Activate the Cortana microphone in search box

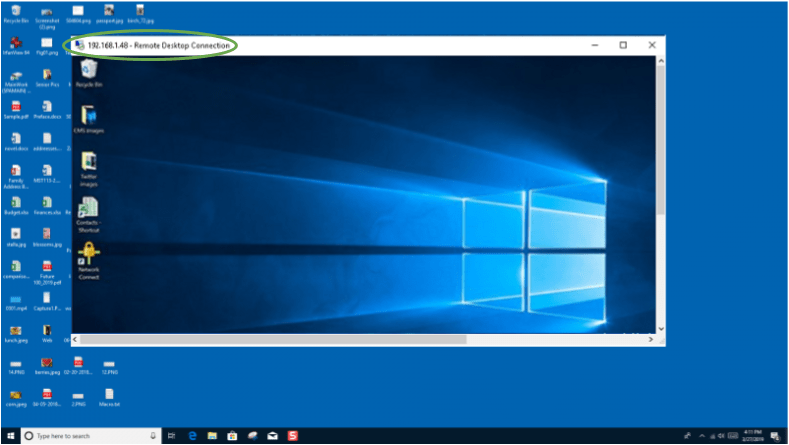(152, 436)
